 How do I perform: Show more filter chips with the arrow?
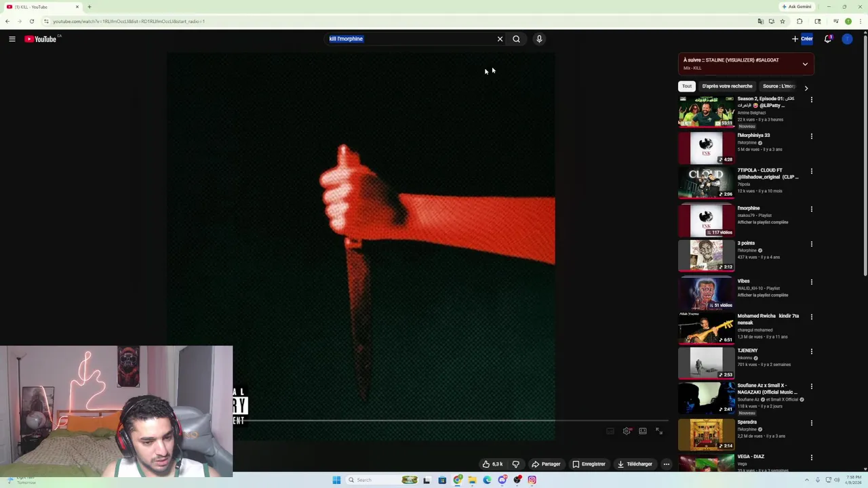click(x=806, y=88)
